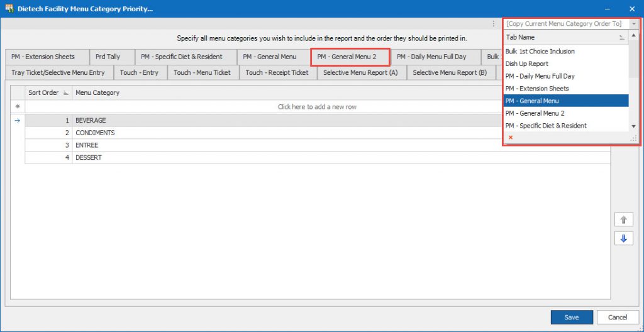
Task: Click the red X in dropdown footer
Action: coord(510,138)
